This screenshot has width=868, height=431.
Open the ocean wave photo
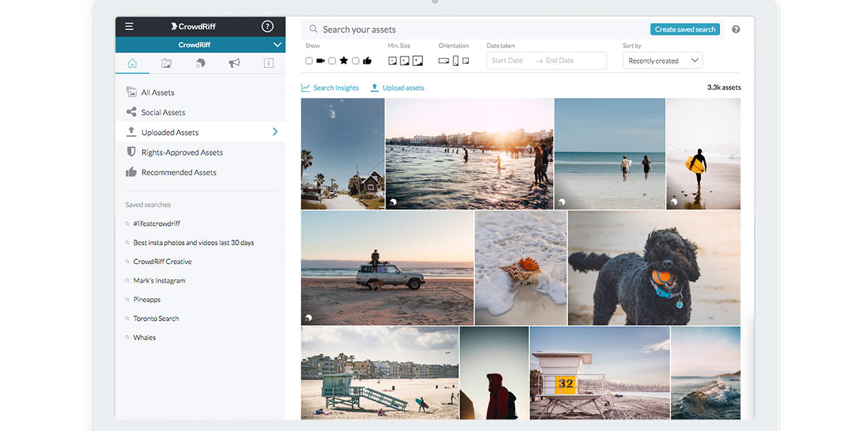706,373
